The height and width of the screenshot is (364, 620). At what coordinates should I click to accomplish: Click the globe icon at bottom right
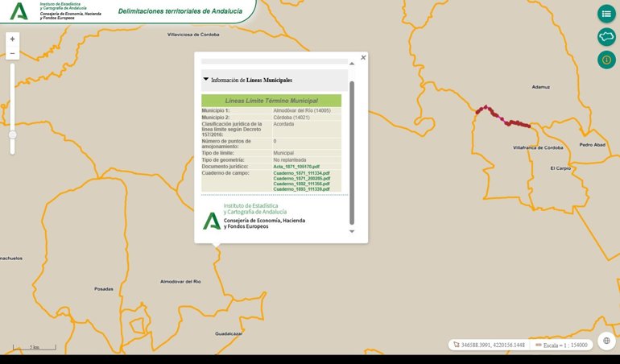pyautogui.click(x=606, y=341)
